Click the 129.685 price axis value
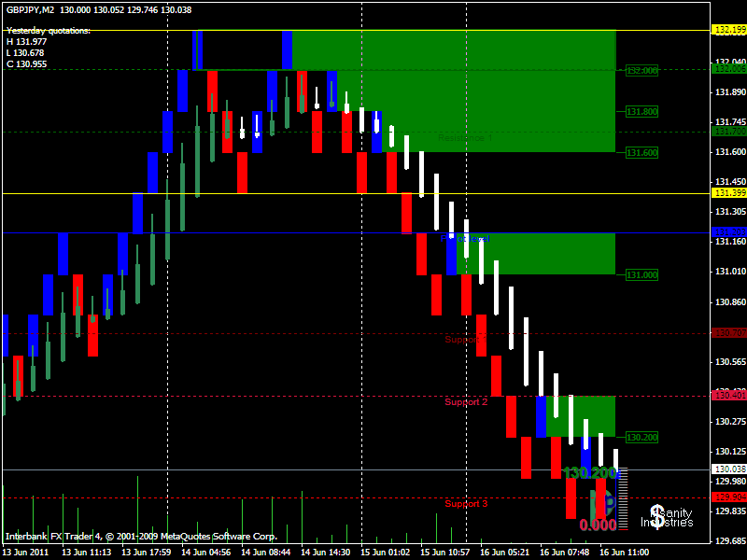 [731, 541]
